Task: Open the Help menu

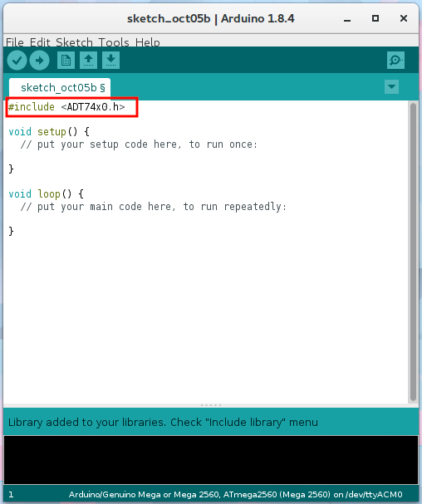Action: (147, 42)
